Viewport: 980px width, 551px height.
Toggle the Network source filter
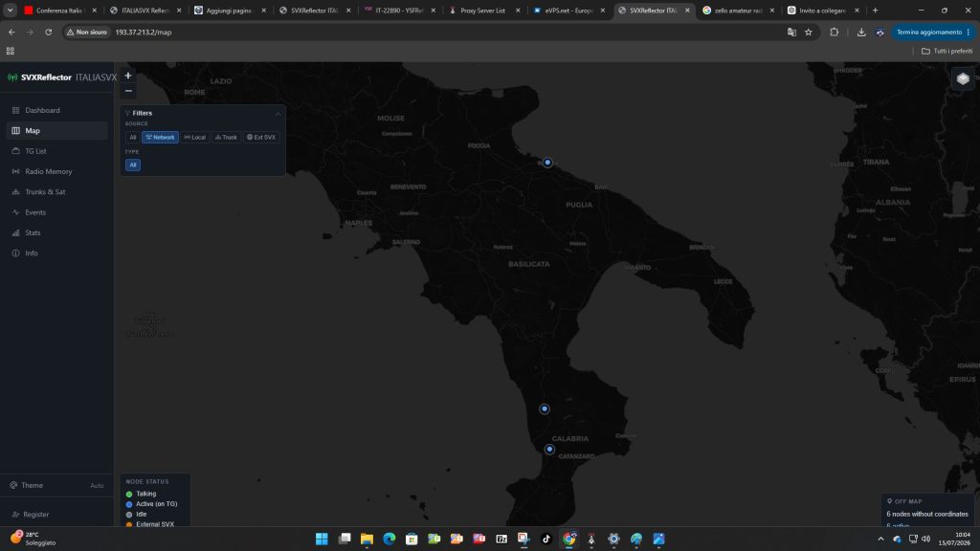(160, 138)
